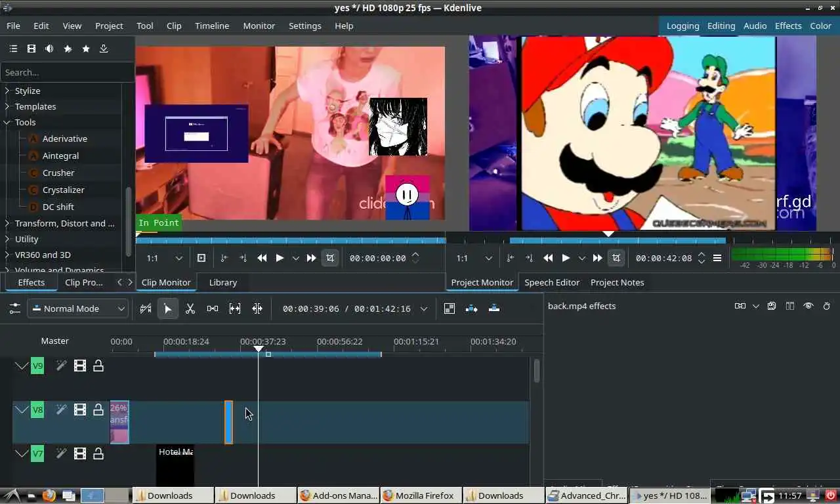Activate the selection arrow tool

tap(168, 308)
